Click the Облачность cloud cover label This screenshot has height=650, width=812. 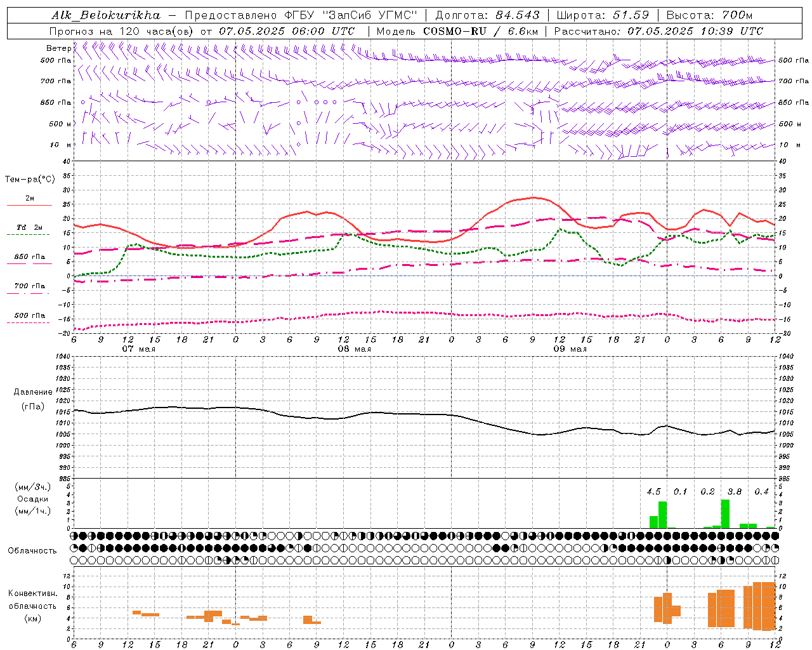[32, 551]
